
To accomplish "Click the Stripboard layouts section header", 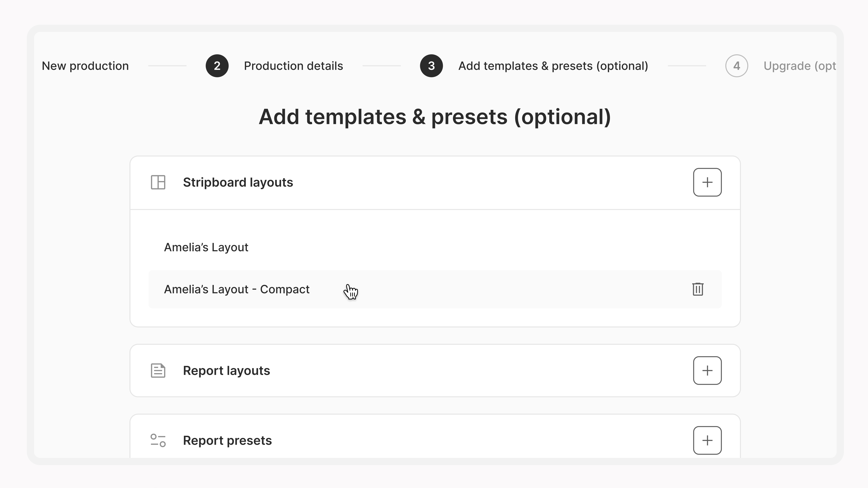I will (x=435, y=183).
